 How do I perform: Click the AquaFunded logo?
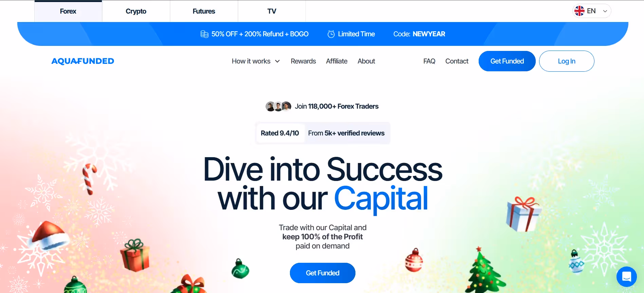pyautogui.click(x=82, y=61)
